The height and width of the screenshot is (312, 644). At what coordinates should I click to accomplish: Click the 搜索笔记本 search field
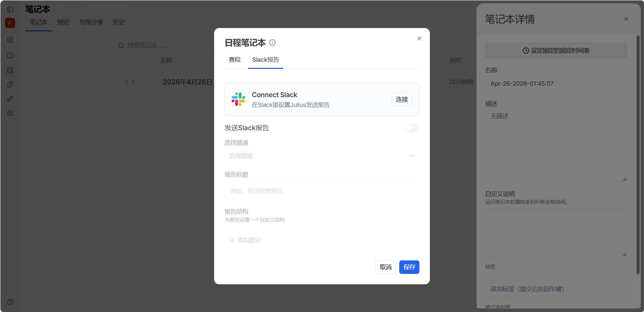(164, 46)
